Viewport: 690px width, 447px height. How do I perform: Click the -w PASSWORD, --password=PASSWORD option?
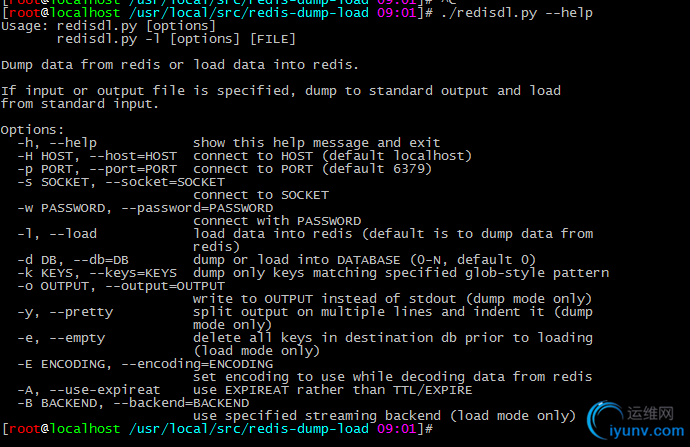[145, 208]
